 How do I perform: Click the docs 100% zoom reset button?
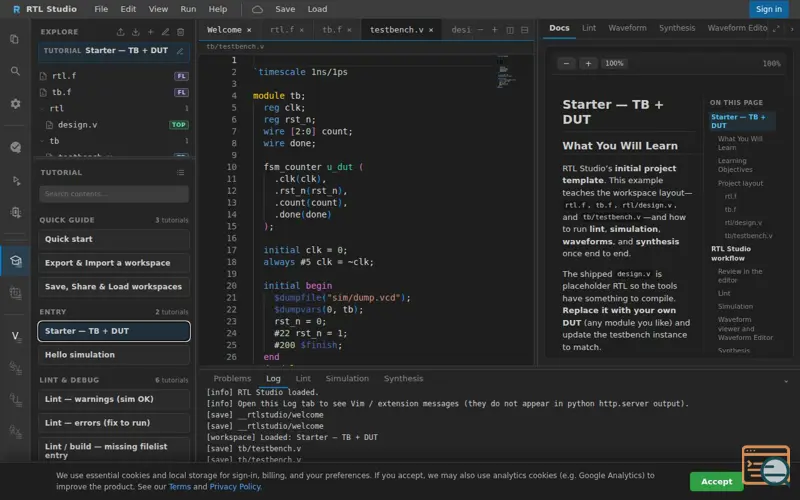point(614,63)
